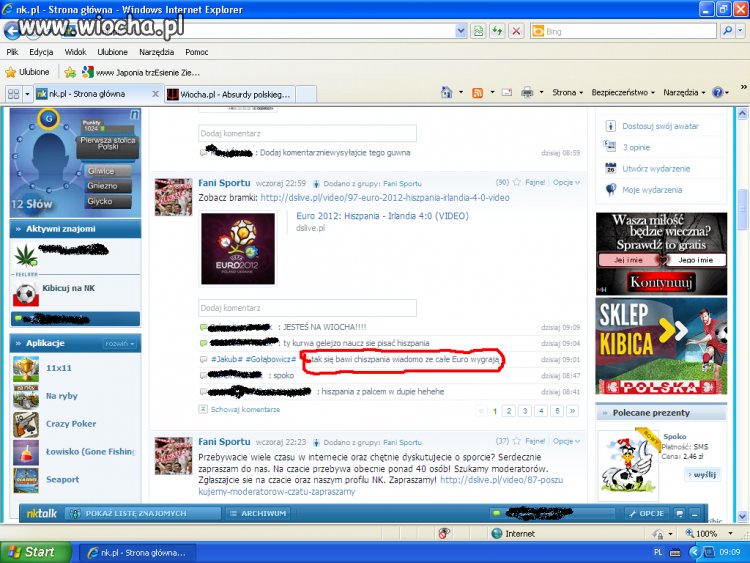The width and height of the screenshot is (750, 563).
Task: Click the Dostosuj swój awatar icon
Action: [610, 126]
